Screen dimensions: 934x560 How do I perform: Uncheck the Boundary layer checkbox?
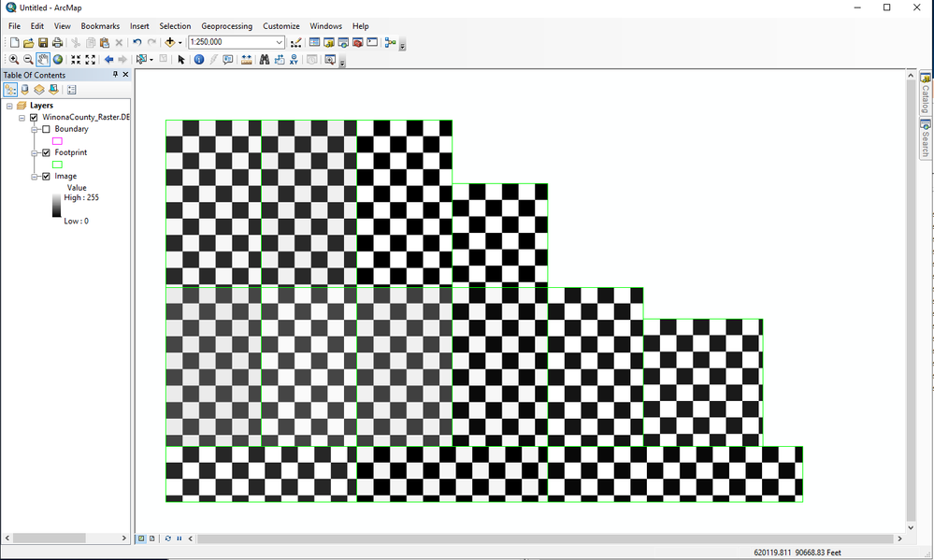pyautogui.click(x=47, y=129)
